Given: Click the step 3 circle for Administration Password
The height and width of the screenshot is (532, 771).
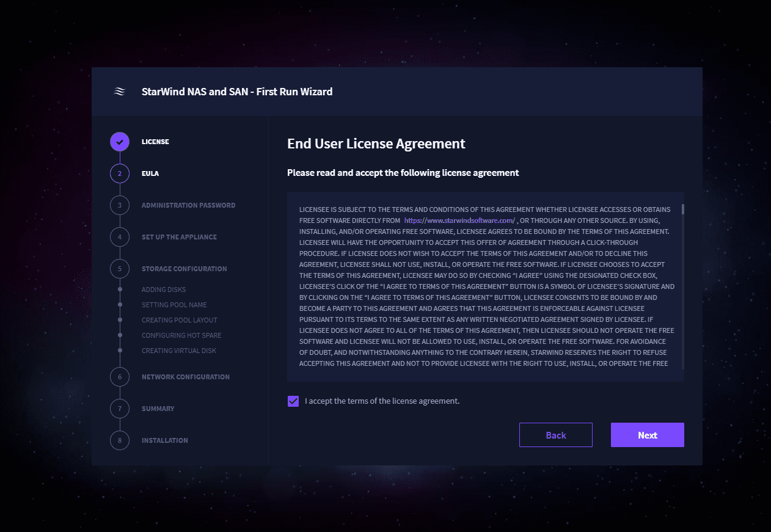Looking at the screenshot, I should (x=120, y=205).
